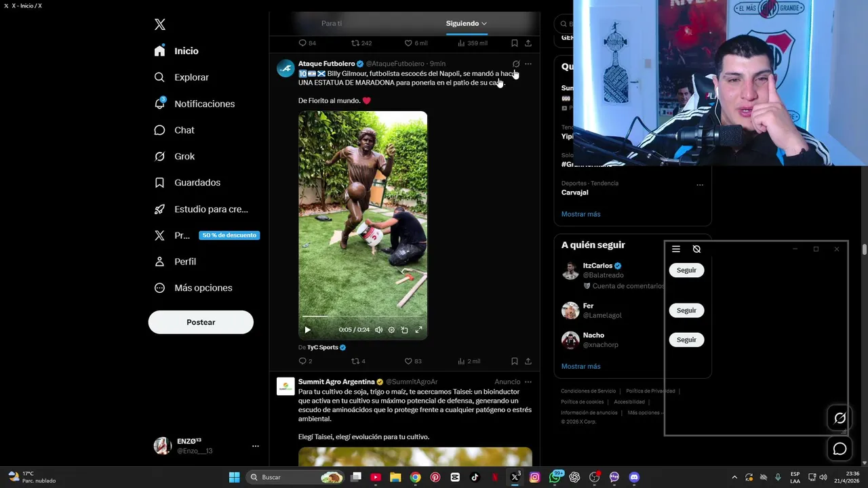Expand the video to fullscreen
The height and width of the screenshot is (488, 868).
418,330
